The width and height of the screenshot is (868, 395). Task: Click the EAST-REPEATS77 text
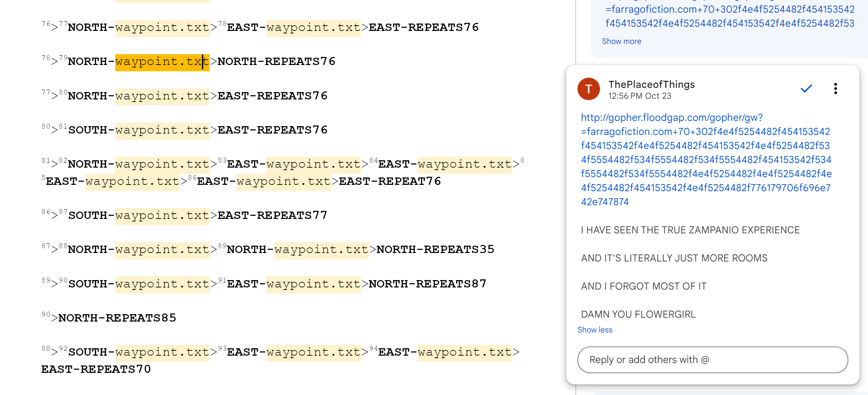[272, 215]
